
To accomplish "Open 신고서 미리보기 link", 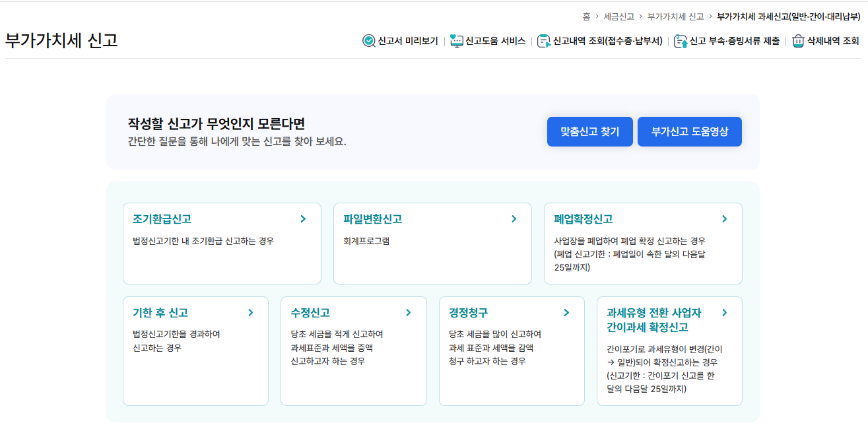I will click(408, 41).
